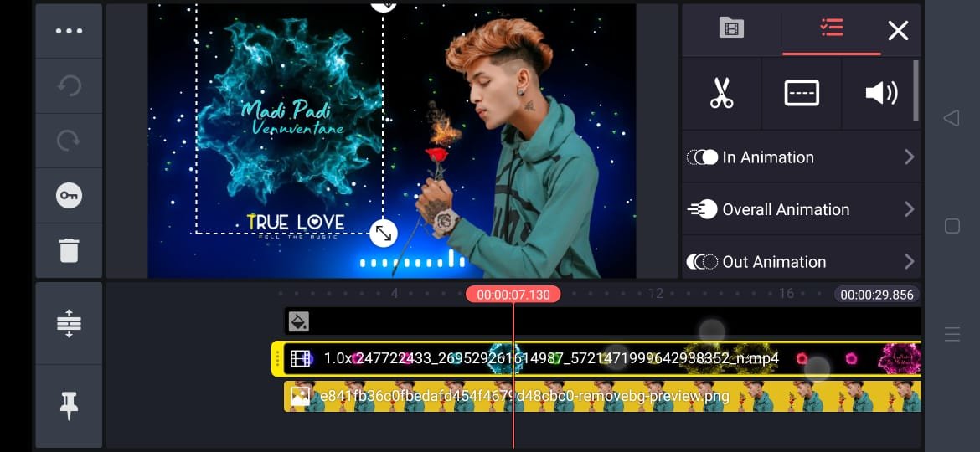The image size is (980, 452).
Task: Open the volume speaker settings
Action: [880, 93]
